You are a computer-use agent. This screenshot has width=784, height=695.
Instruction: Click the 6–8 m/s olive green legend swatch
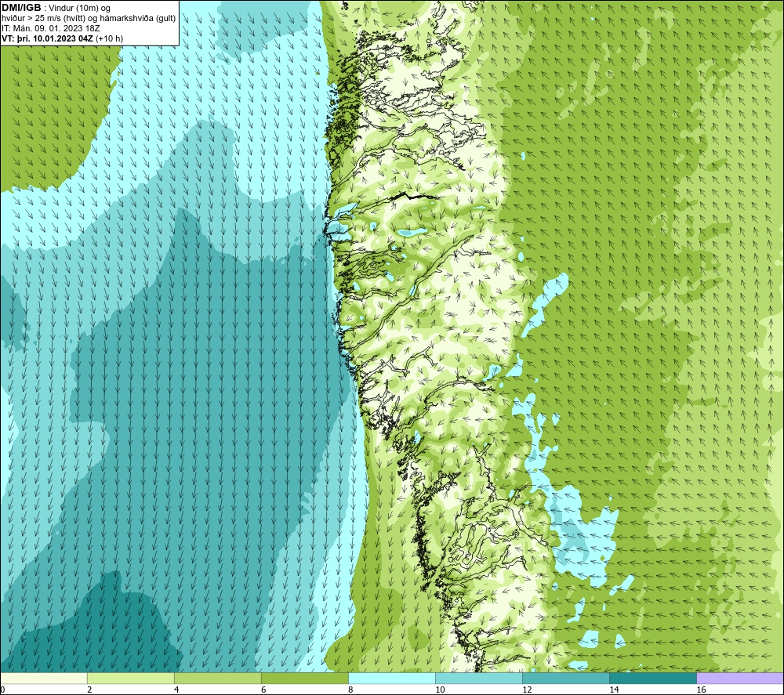(x=305, y=678)
